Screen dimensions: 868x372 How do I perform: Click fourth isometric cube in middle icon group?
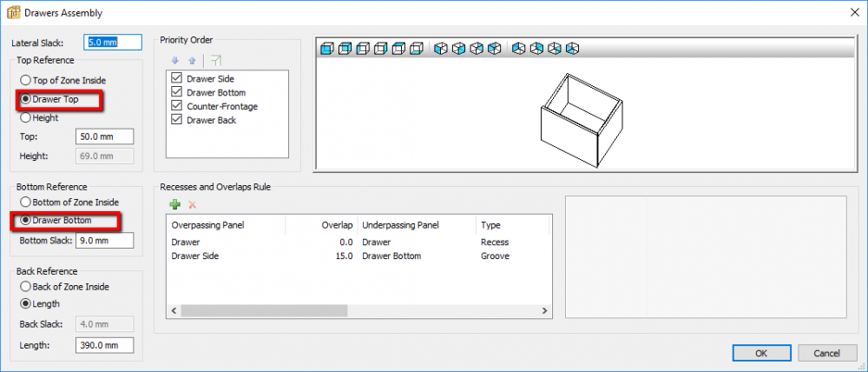pyautogui.click(x=495, y=49)
